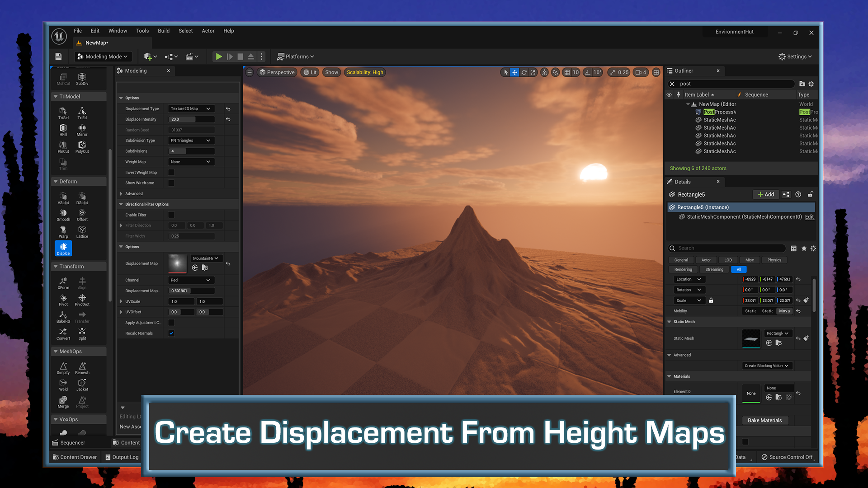Click the BakeRS transform tool

coord(63,317)
